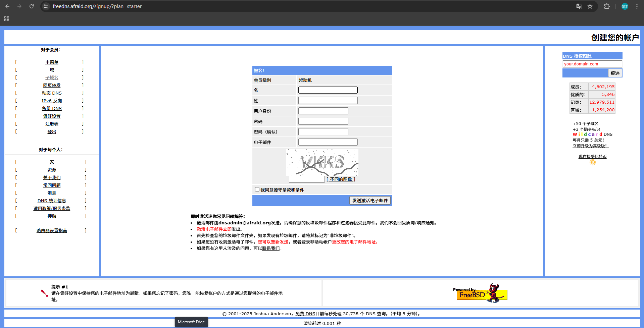Check the agree to terms checkbox
This screenshot has width=644, height=328.
pos(257,189)
